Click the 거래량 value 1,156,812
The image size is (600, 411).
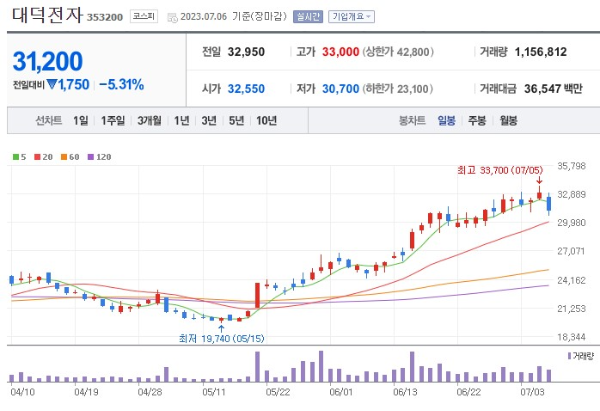point(540,52)
